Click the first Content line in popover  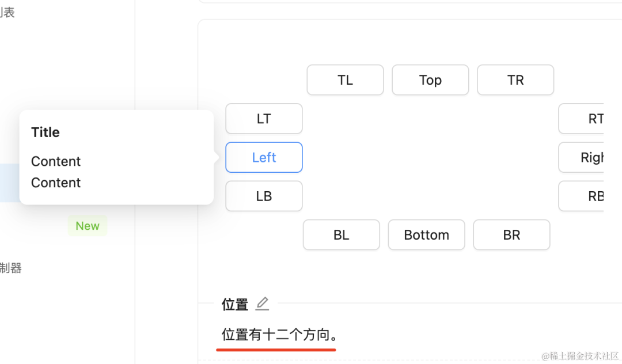click(x=56, y=161)
